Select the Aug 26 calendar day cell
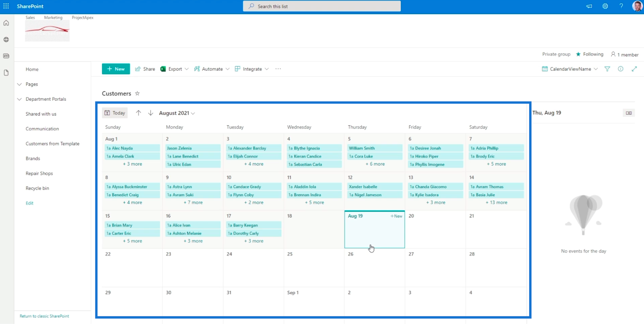The width and height of the screenshot is (644, 324). coord(375,268)
